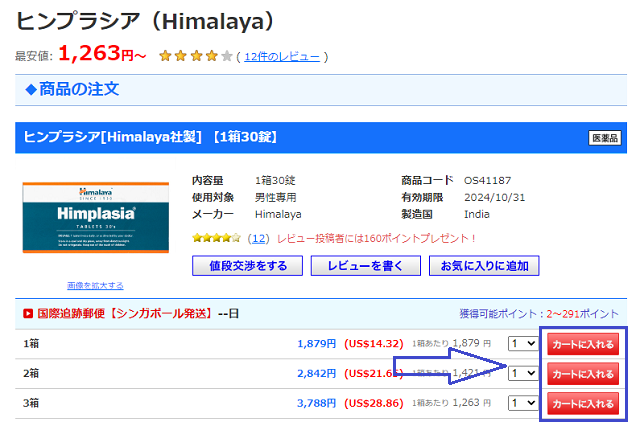Click the product code OS41187
This screenshot has width=640, height=430.
(487, 180)
